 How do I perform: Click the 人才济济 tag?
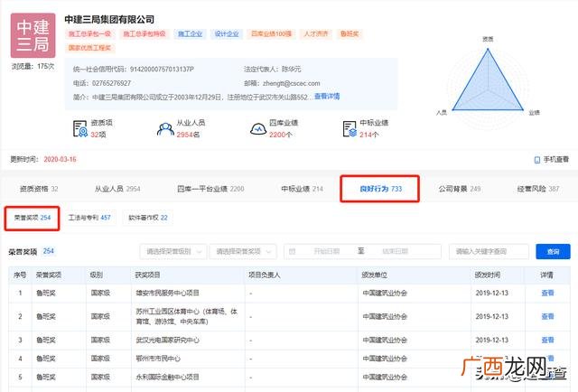(316, 34)
